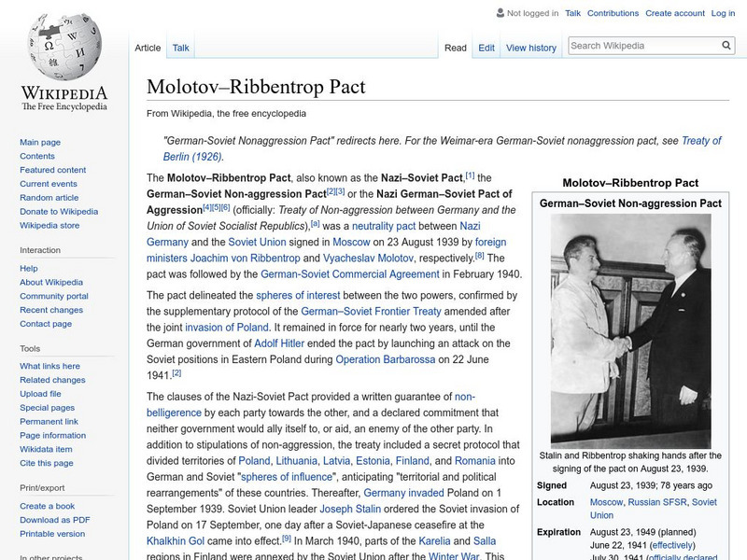Click Create account
The height and width of the screenshot is (560, 747).
675,13
